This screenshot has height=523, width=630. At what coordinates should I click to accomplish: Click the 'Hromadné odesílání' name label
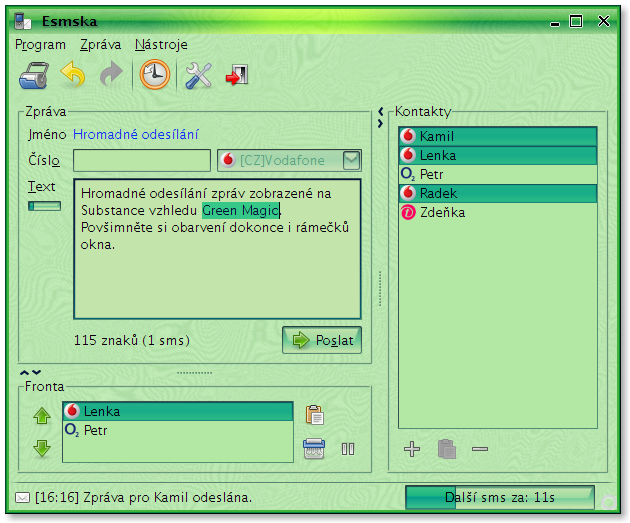(x=136, y=134)
